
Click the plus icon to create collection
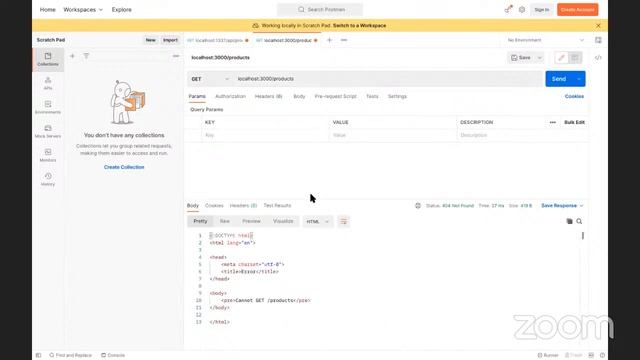(x=72, y=56)
